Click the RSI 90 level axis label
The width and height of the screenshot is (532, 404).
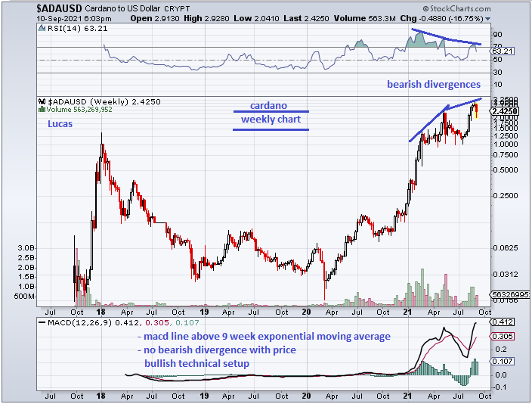point(497,35)
